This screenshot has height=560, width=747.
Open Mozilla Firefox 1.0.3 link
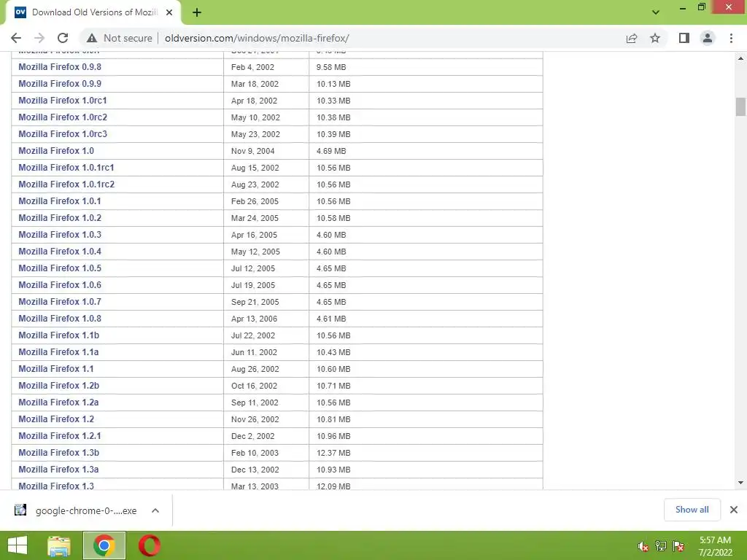click(60, 235)
